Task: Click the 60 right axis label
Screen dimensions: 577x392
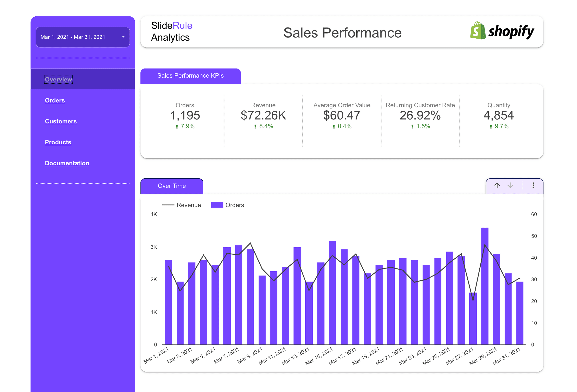Action: pos(534,214)
